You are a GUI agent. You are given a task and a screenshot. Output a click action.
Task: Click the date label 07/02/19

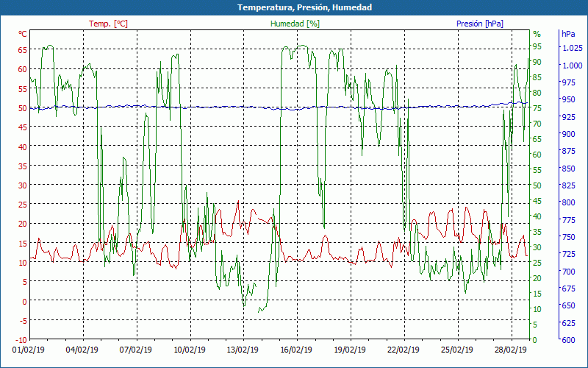pos(136,350)
